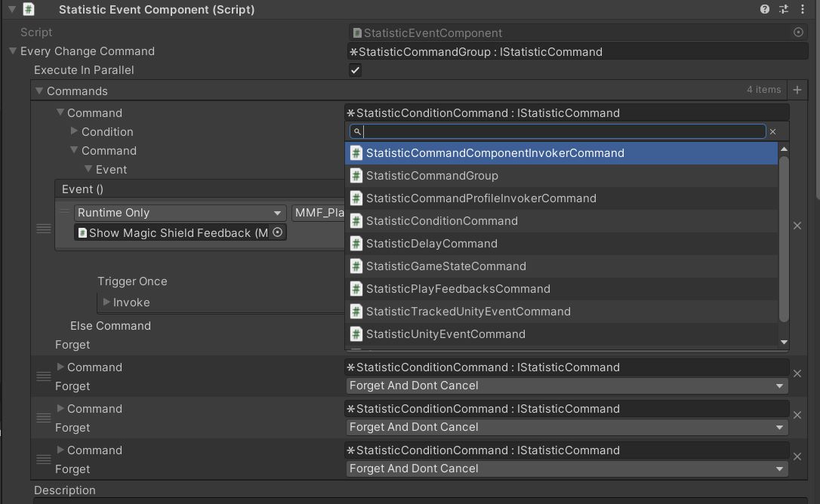Clear the type search field
The height and width of the screenshot is (504, 820).
[x=772, y=131]
